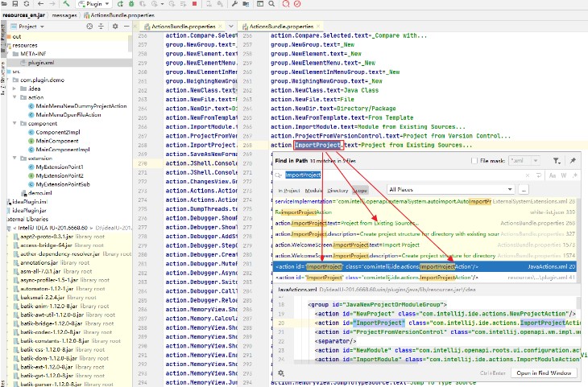Select MainMenuOpenFileAction class in tree
The width and height of the screenshot is (588, 387).
coord(68,114)
